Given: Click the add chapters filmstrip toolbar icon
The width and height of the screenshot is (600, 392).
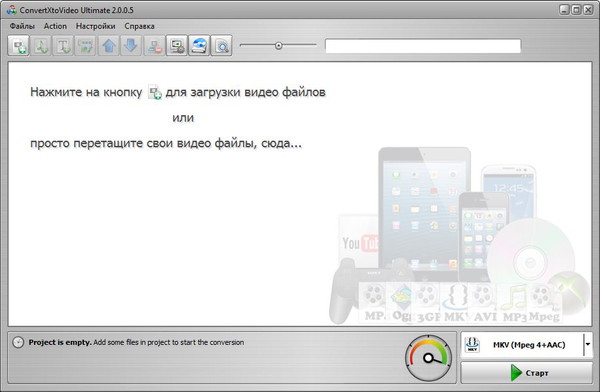Looking at the screenshot, I should tap(85, 46).
